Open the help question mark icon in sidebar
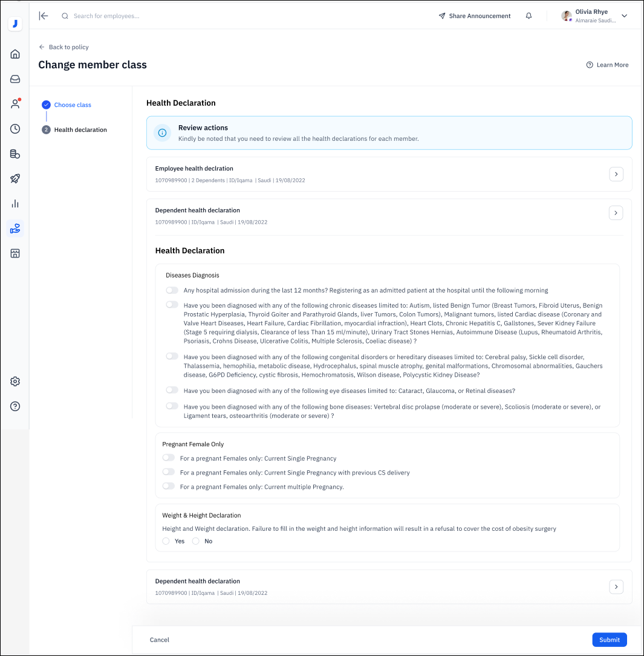 point(15,406)
